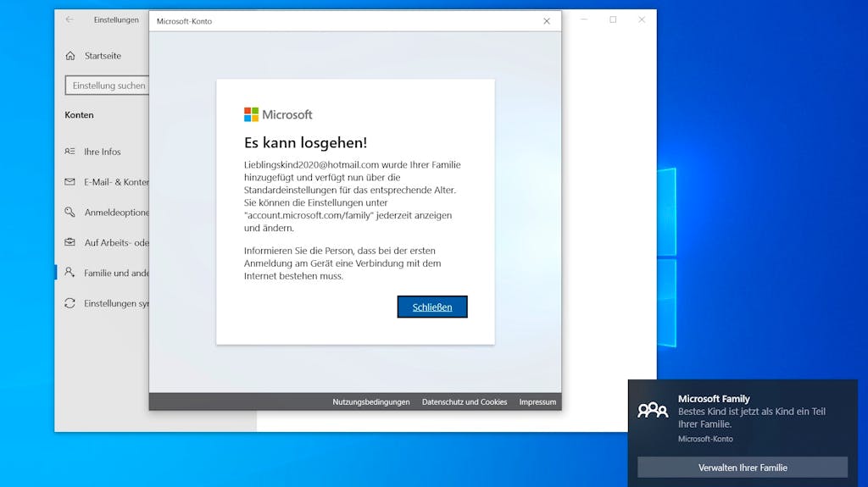Focus the Einstellung suchen search field
This screenshot has width=868, height=487.
coord(107,86)
